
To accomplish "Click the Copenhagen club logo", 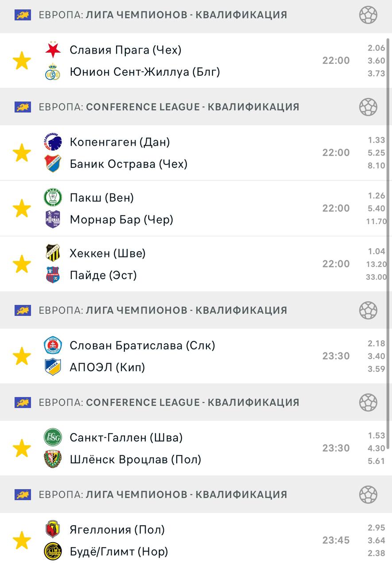I will tap(53, 142).
